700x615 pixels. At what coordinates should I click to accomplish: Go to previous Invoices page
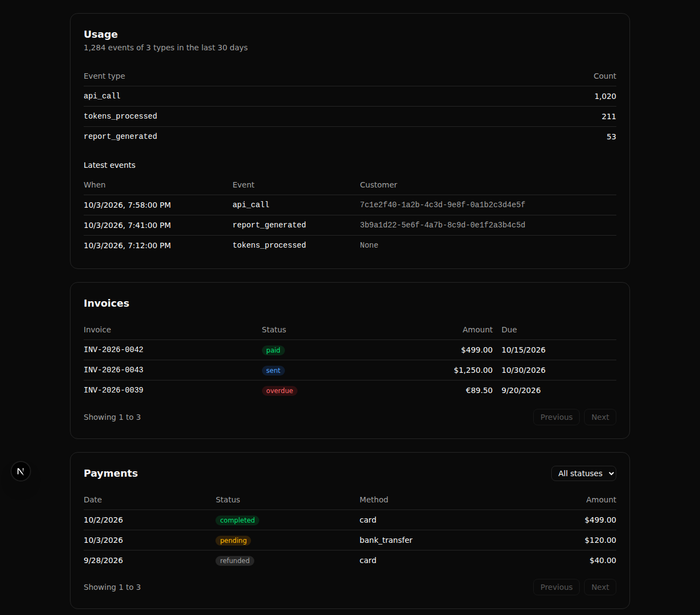click(x=556, y=417)
